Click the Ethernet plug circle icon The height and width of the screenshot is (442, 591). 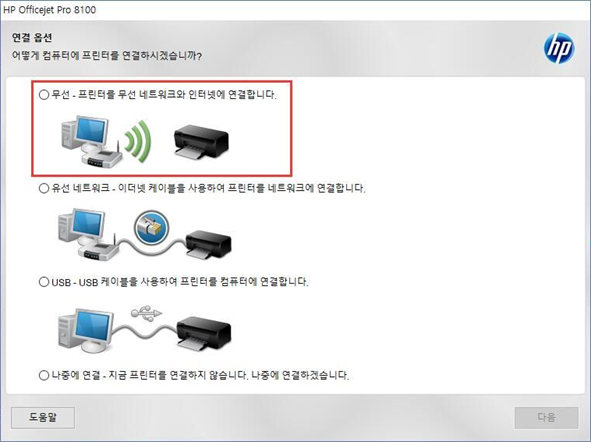(x=152, y=228)
